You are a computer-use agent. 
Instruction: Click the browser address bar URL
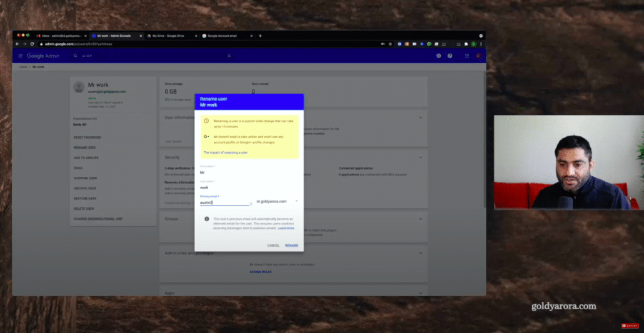tap(78, 44)
